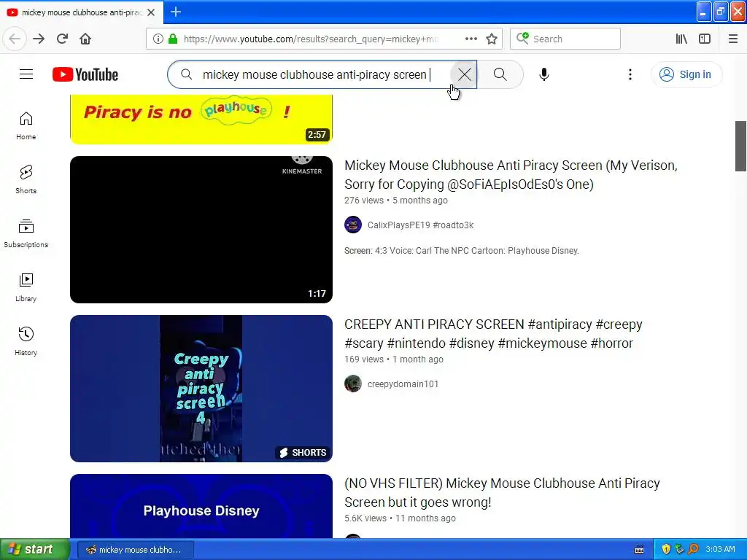The height and width of the screenshot is (560, 747).
Task: Click the browser Back arrow
Action: pos(15,39)
